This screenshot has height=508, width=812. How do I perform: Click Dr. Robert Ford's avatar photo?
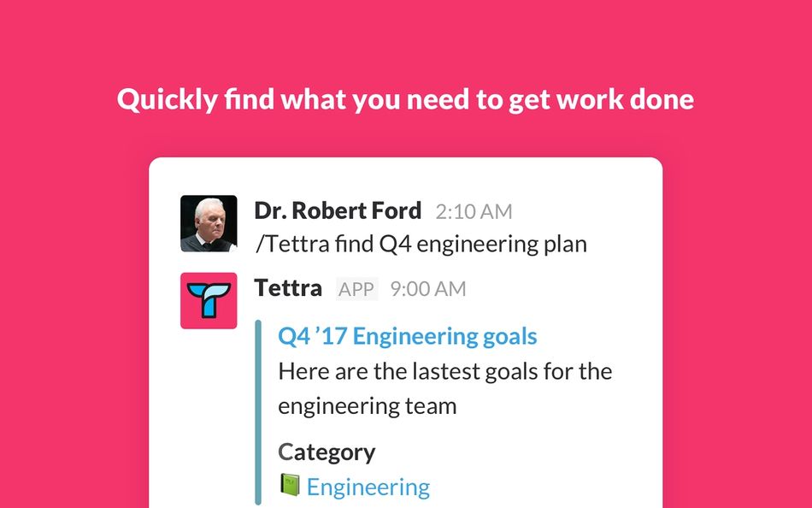209,223
